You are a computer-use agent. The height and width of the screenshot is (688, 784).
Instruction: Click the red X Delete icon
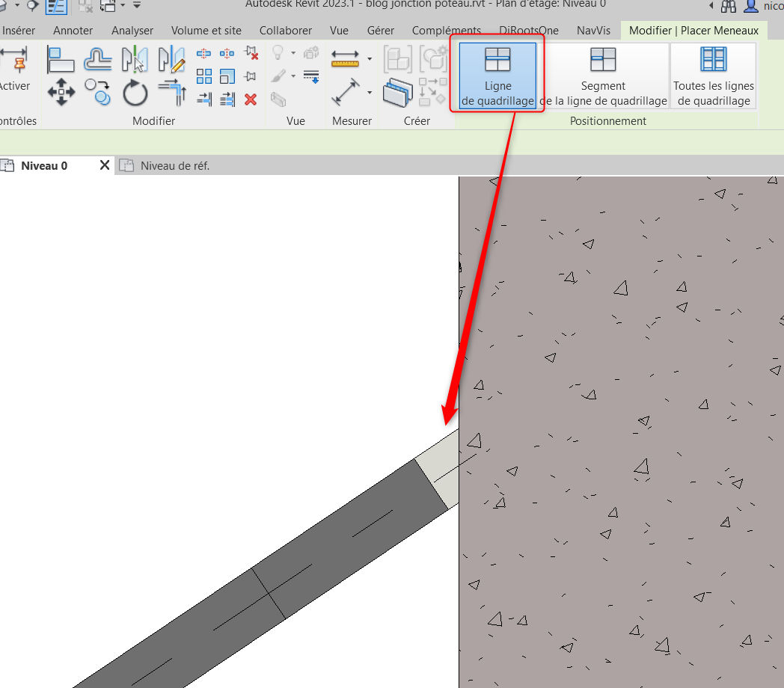pos(251,99)
